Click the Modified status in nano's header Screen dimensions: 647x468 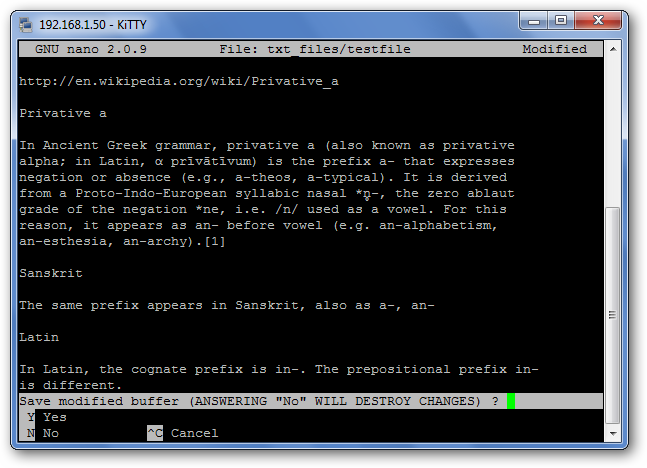coord(555,49)
